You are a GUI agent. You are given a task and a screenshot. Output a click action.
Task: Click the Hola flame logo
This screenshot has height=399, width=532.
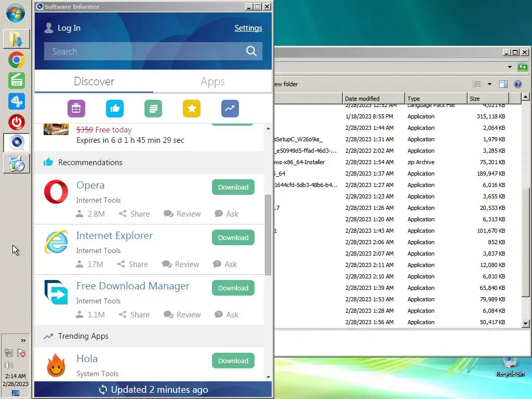pos(56,365)
